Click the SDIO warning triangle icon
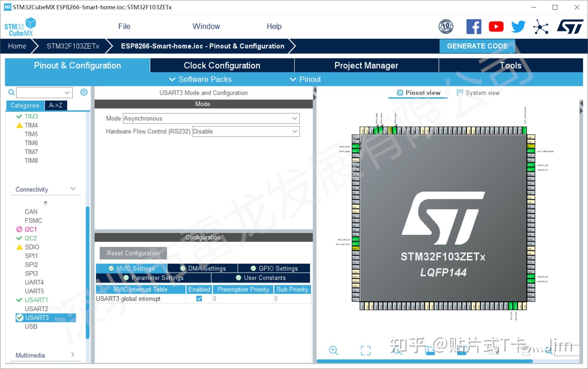Screen dimensions: 588x369 pos(19,247)
